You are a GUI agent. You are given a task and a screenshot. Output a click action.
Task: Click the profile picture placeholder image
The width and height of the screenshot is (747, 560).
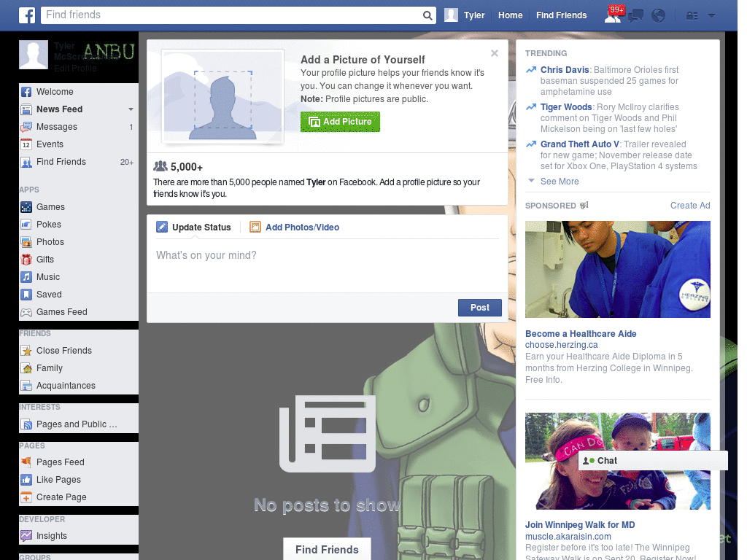click(x=223, y=97)
